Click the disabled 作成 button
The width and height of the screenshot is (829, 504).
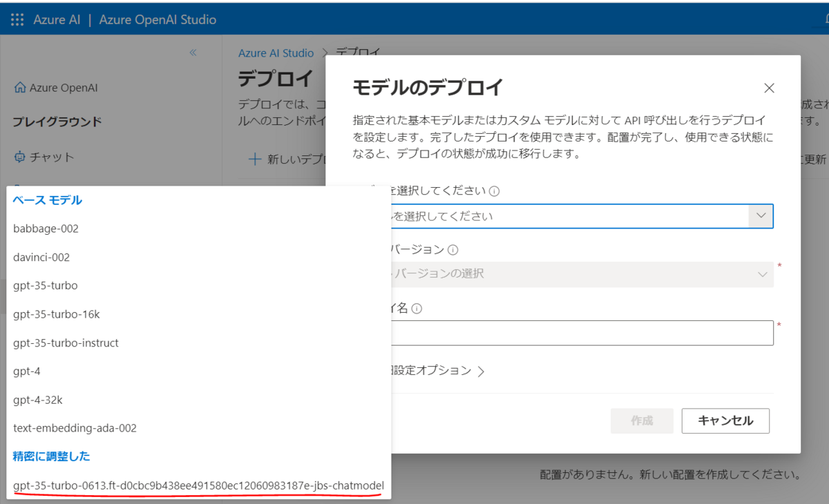642,420
